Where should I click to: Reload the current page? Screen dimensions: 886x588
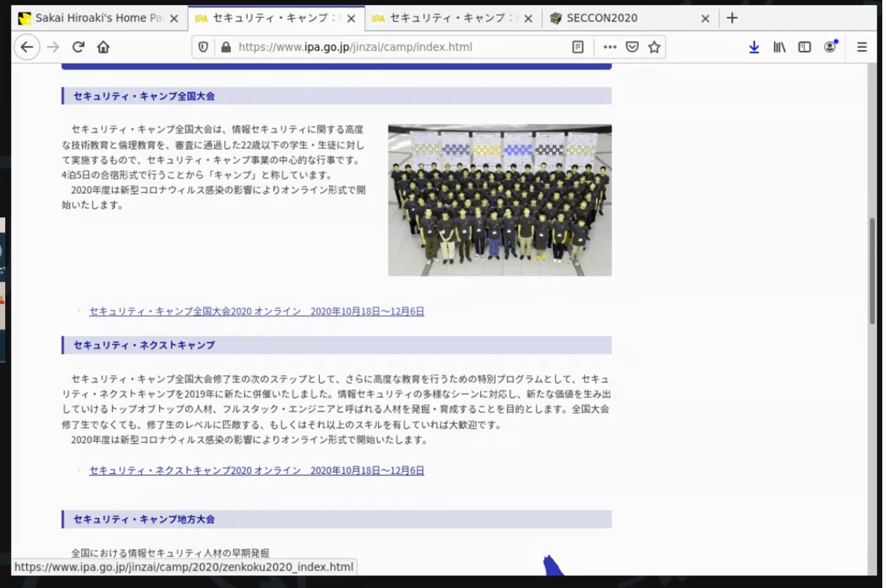click(x=78, y=47)
